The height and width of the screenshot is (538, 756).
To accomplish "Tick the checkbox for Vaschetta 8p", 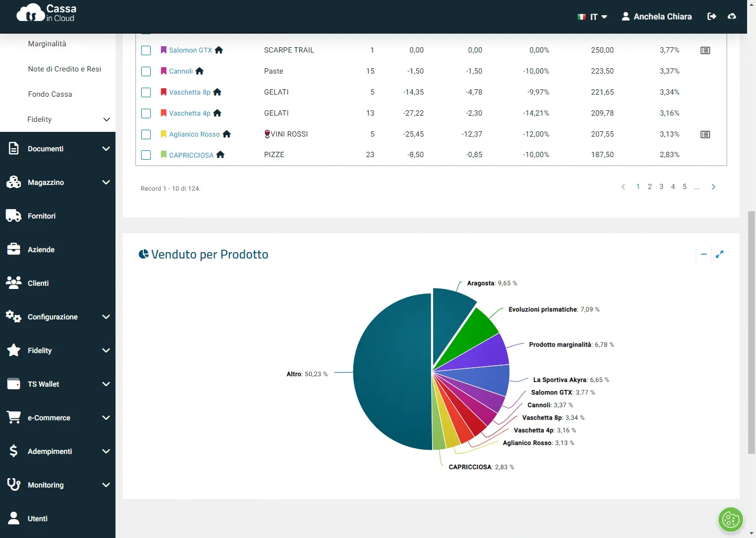I will [146, 92].
